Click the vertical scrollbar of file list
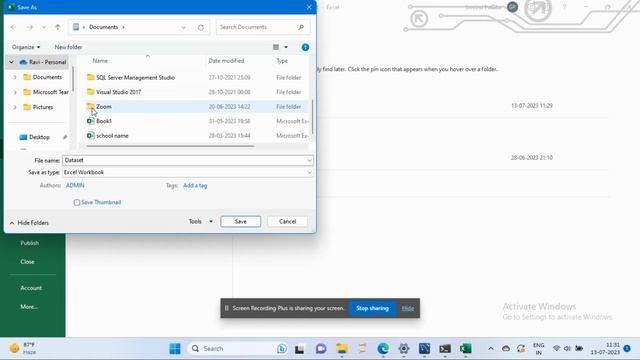 (x=312, y=116)
